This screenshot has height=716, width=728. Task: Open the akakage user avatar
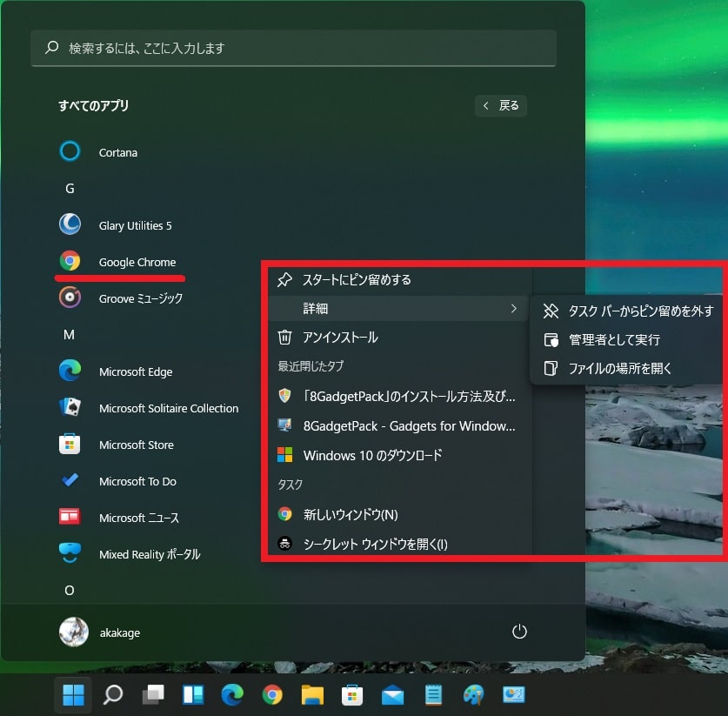point(73,632)
